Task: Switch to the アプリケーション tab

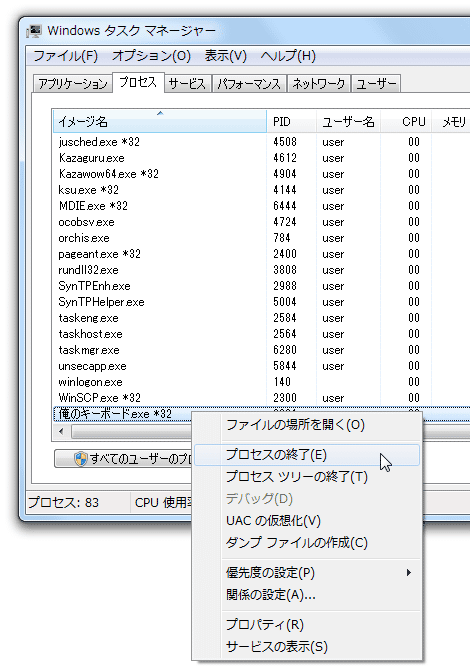Action: (x=73, y=83)
